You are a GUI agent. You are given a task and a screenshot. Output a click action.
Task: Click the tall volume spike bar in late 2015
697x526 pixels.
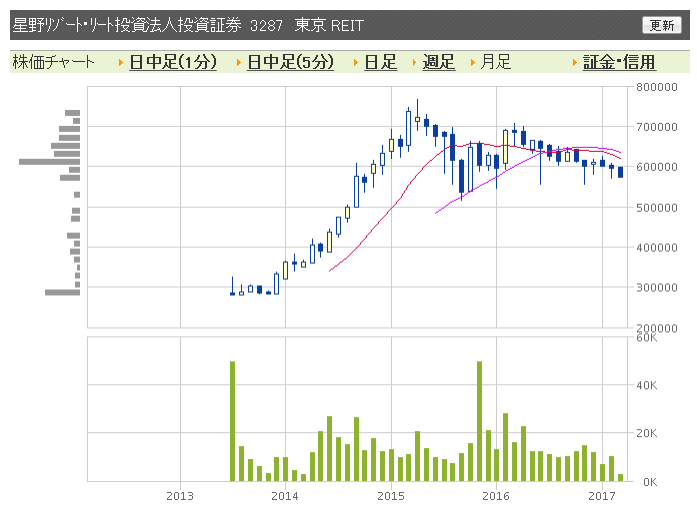point(480,421)
